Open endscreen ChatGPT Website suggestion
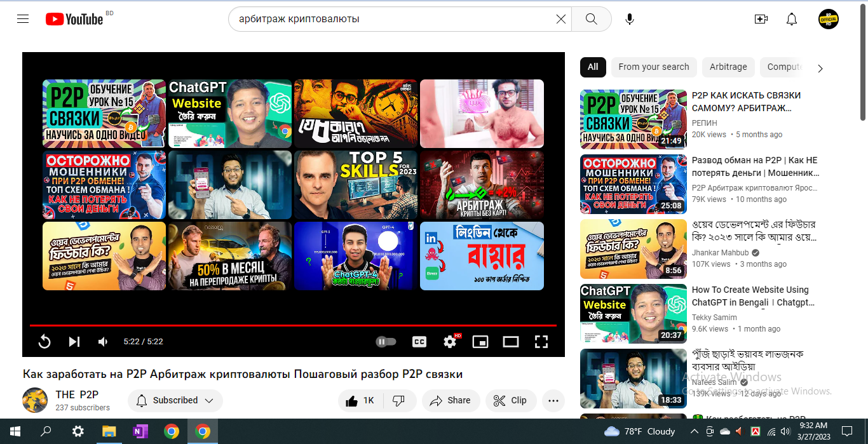 (230, 114)
